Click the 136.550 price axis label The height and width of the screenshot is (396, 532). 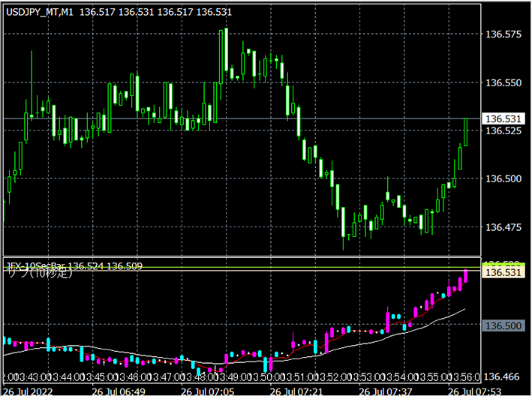[x=503, y=82]
